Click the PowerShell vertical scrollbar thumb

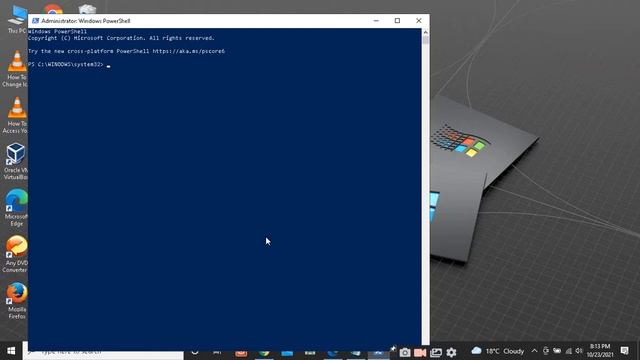pyautogui.click(x=425, y=40)
